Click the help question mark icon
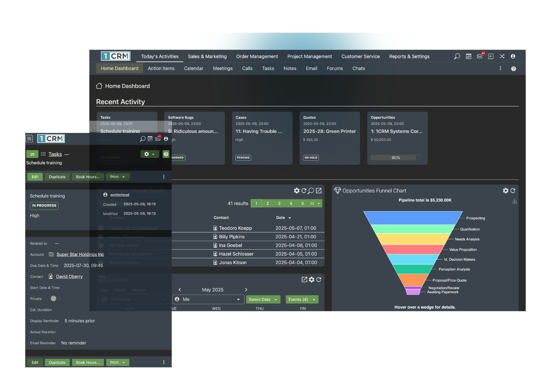Image resolution: width=556 pixels, height=392 pixels. click(x=513, y=68)
